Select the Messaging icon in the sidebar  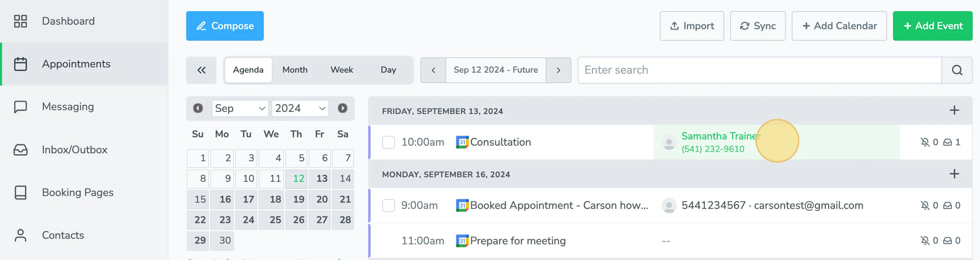point(20,106)
